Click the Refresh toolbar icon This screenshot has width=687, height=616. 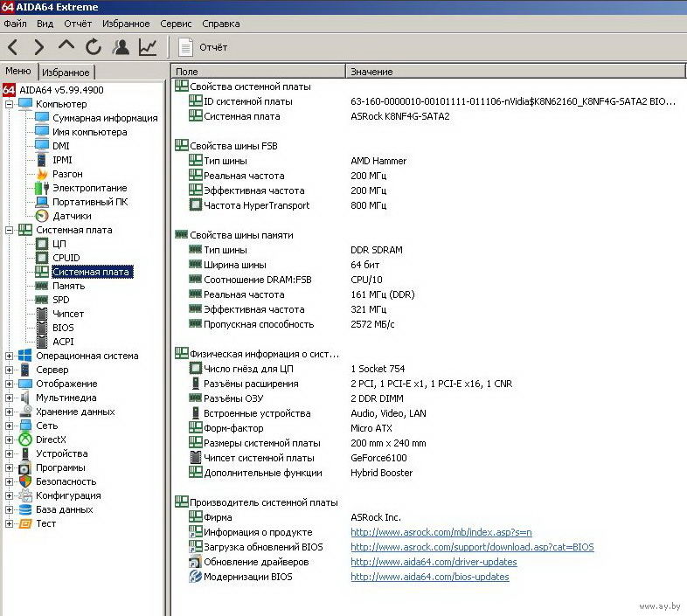point(94,47)
